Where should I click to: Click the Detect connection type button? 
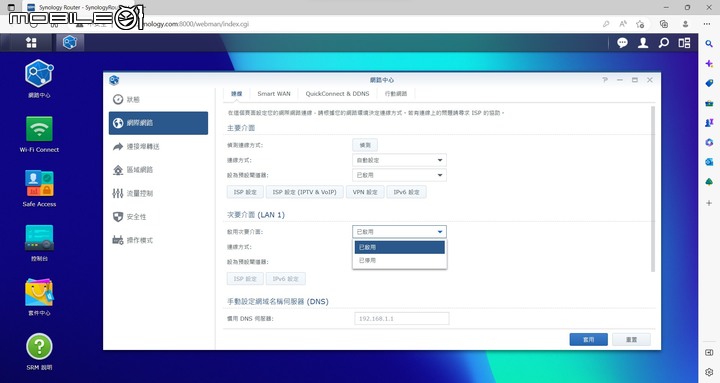[365, 145]
